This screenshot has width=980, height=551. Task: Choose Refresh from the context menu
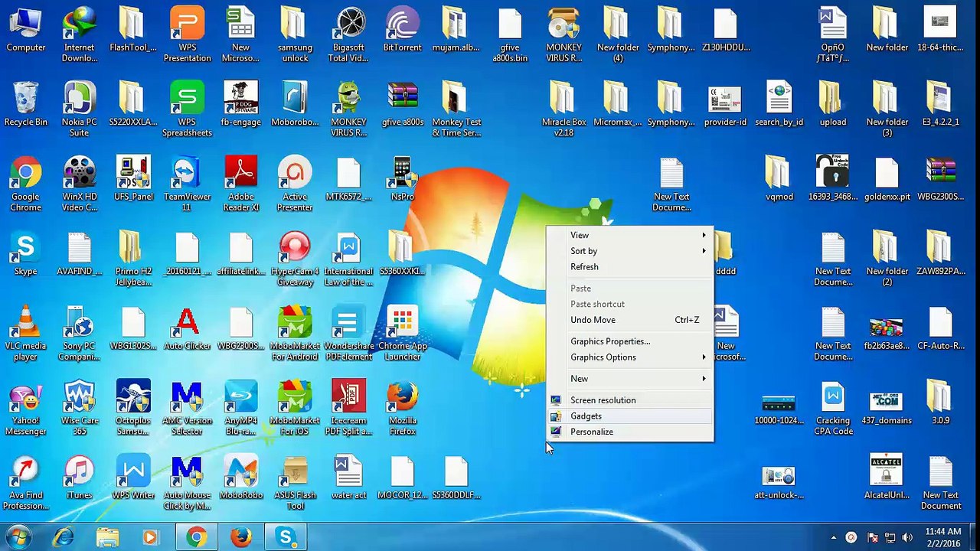pyautogui.click(x=631, y=267)
